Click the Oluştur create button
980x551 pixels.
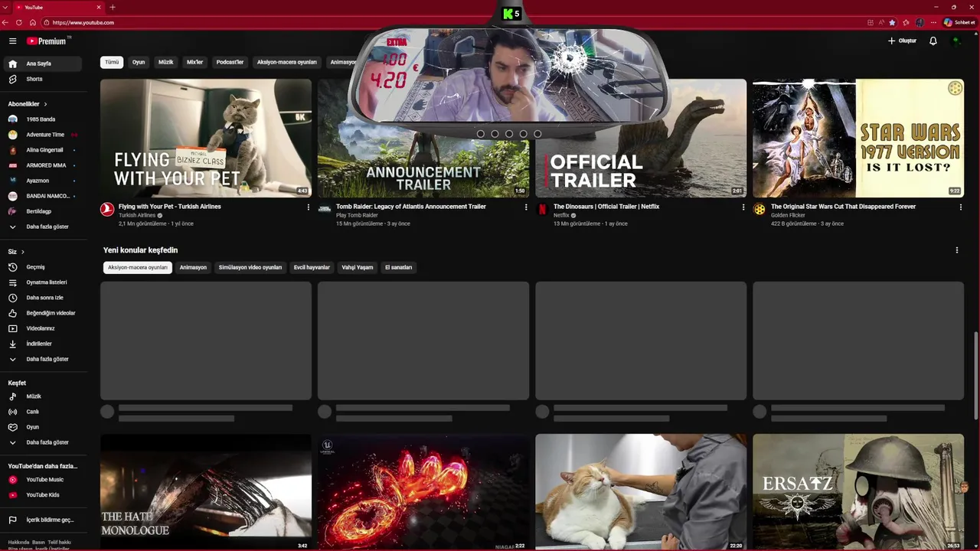[x=902, y=41]
